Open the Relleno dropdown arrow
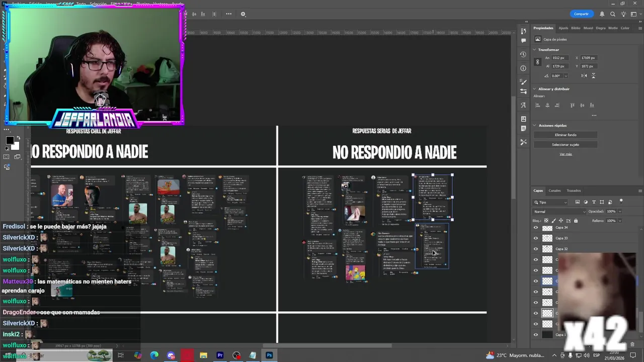 pyautogui.click(x=619, y=221)
